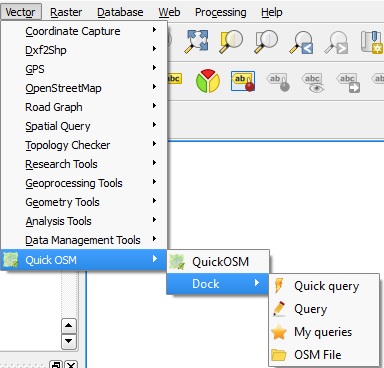Click the yellow abc labeling icon
This screenshot has height=368, width=384.
point(174,79)
